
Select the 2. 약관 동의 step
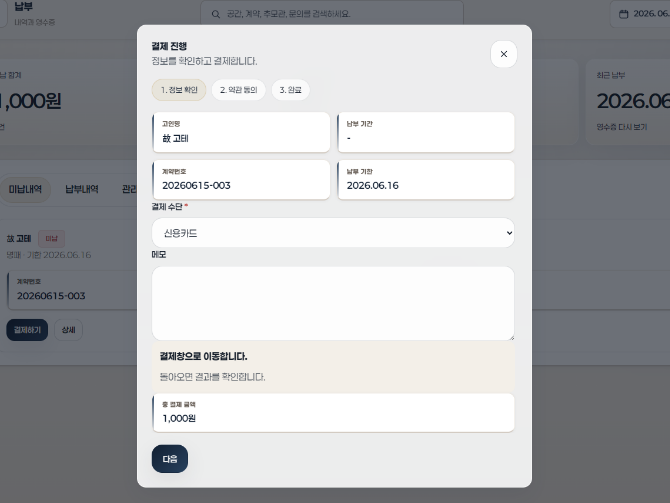coord(238,90)
